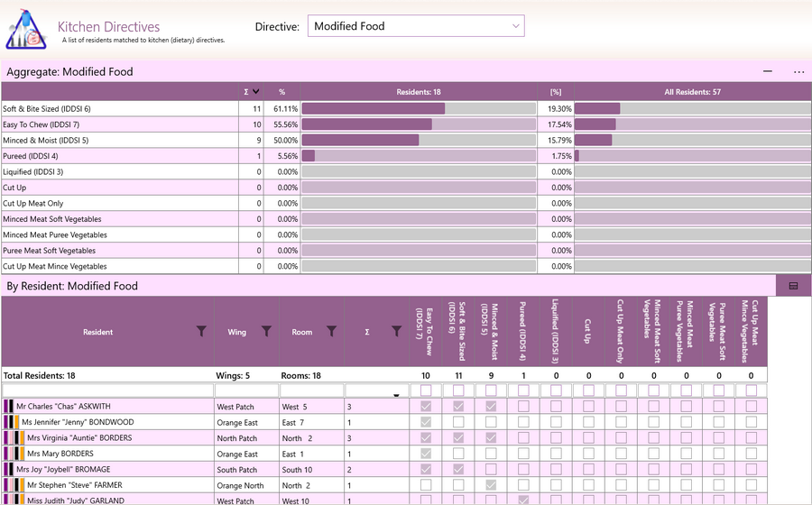Click the Easy To Chew (IDDSI 7) column header

425,332
